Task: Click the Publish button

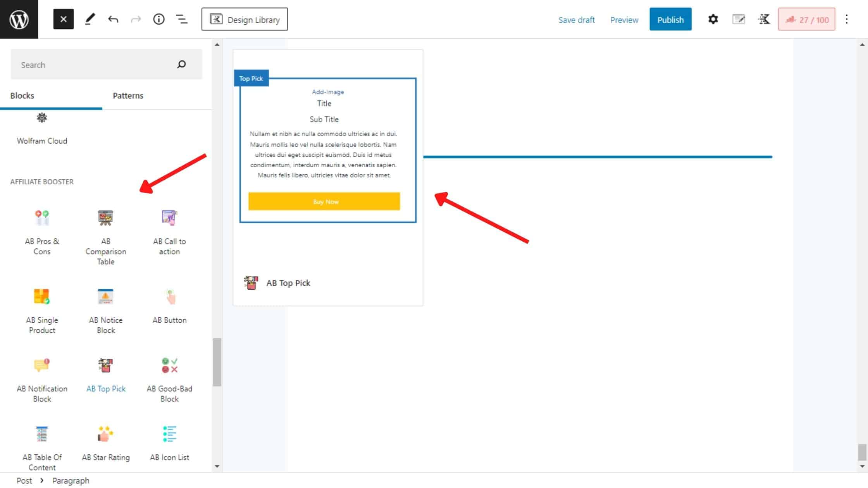Action: 670,19
